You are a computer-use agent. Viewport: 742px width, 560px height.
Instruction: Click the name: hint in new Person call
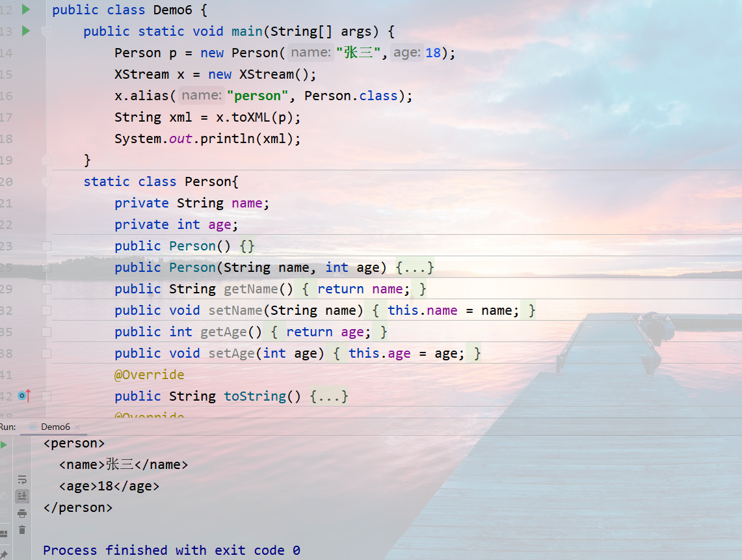310,52
